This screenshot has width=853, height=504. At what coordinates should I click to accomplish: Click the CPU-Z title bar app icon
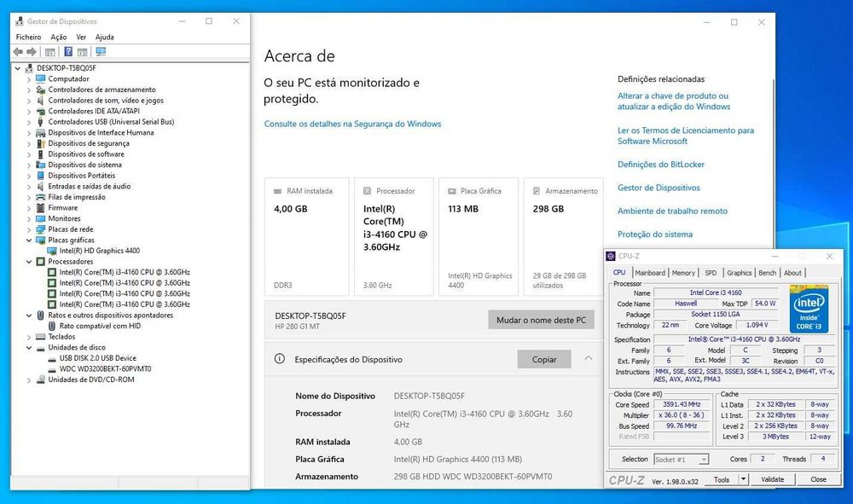point(611,256)
